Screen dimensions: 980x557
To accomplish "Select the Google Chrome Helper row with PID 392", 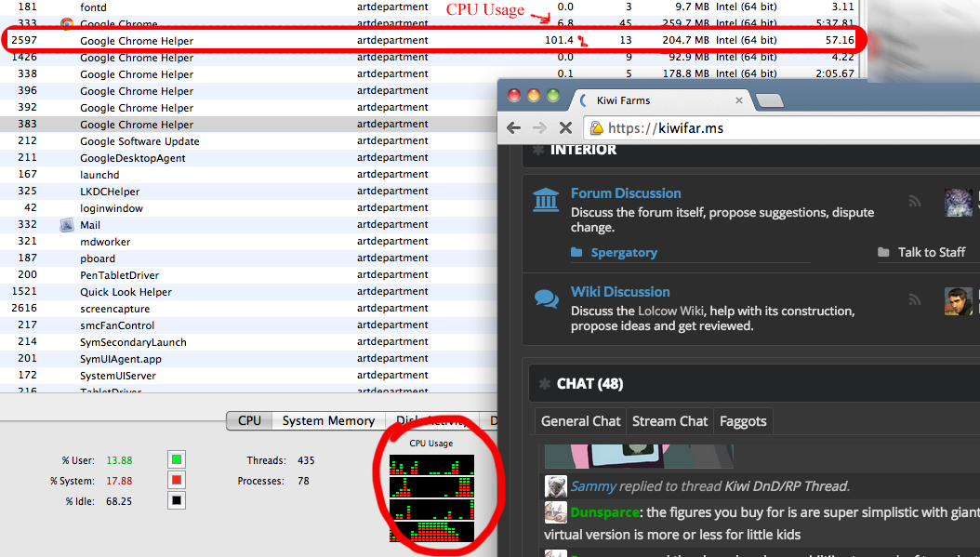I will click(249, 108).
